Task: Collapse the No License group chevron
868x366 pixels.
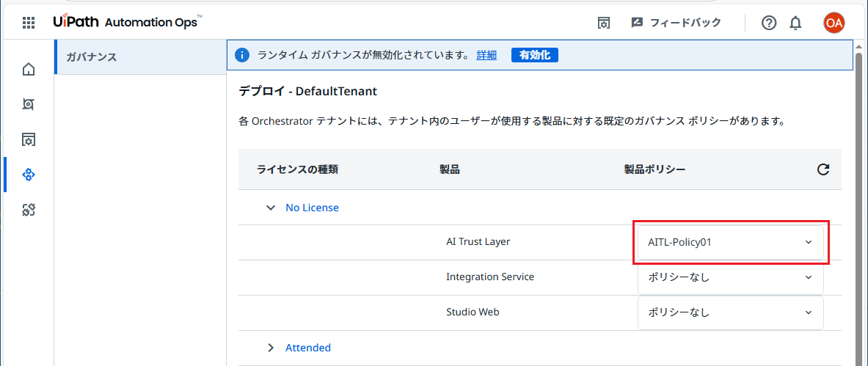Action: coord(271,208)
